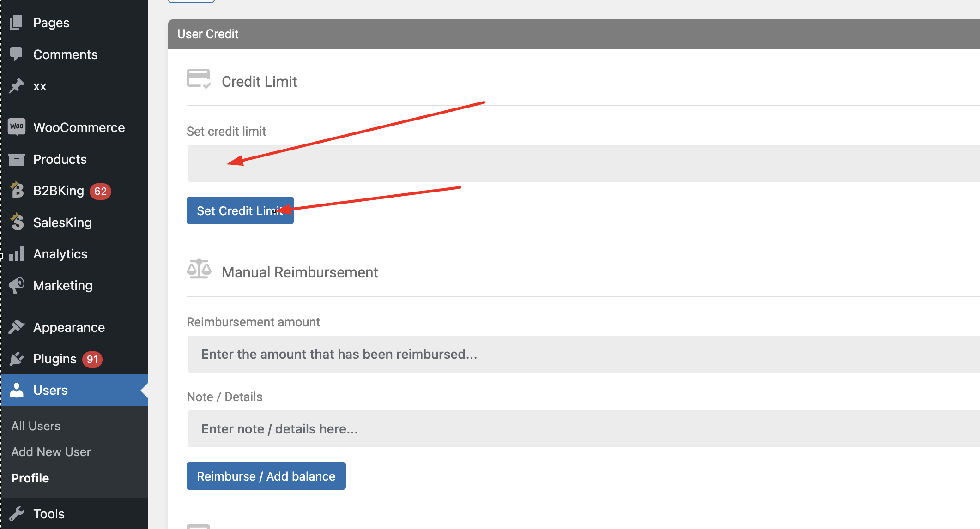Click the Appearance paintbrush icon
This screenshot has width=980, height=529.
17,327
